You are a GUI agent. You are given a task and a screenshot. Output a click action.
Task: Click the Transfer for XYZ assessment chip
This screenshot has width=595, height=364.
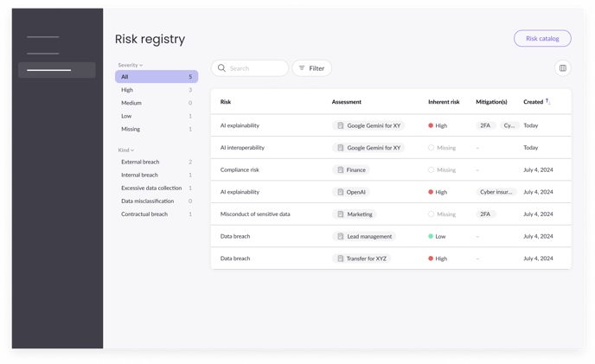tap(361, 259)
